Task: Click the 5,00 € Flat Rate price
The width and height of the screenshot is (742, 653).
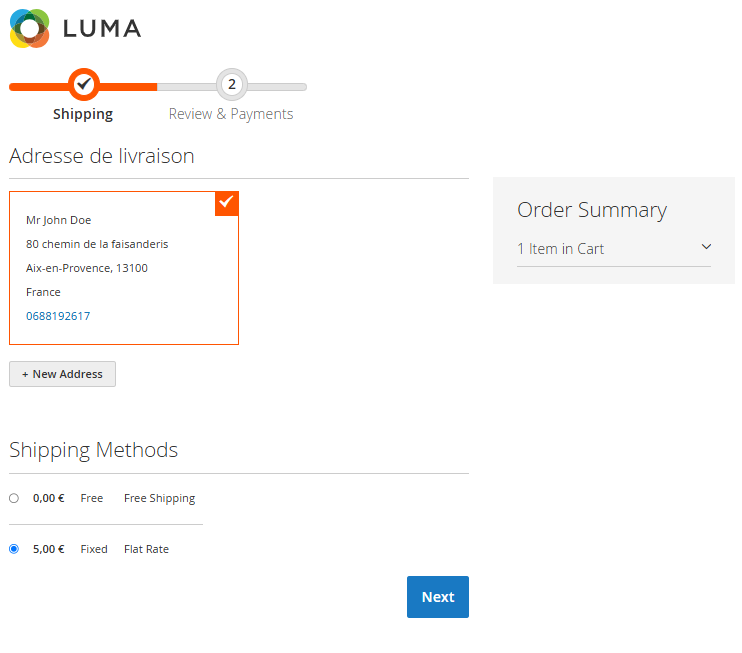Action: [48, 549]
